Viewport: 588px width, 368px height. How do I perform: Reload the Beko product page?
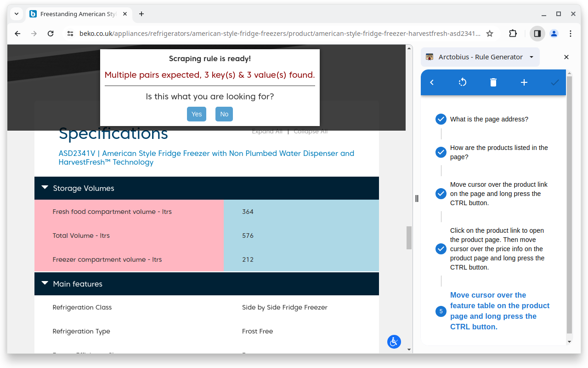coord(51,33)
